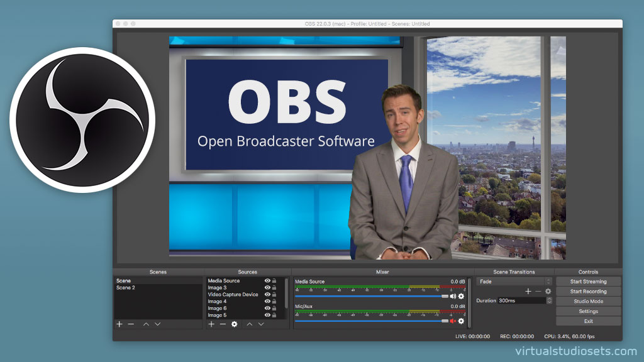This screenshot has height=362, width=644.
Task: Add a new scene with the Scenes plus icon
Action: pos(119,324)
